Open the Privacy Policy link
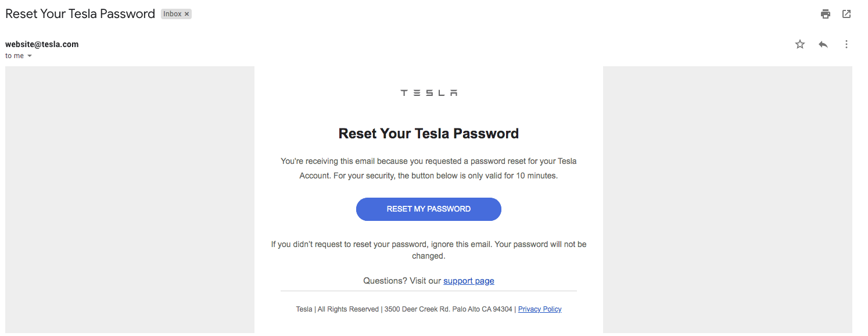 tap(540, 309)
